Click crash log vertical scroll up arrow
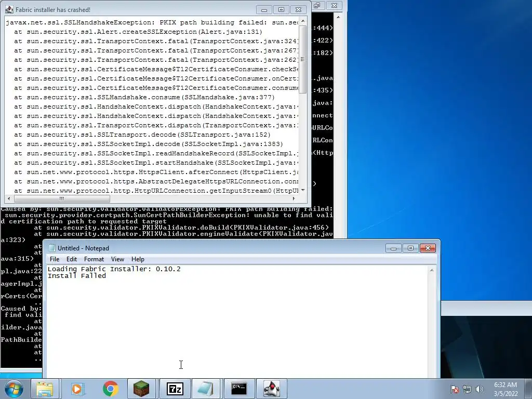Image resolution: width=532 pixels, height=399 pixels. point(303,21)
